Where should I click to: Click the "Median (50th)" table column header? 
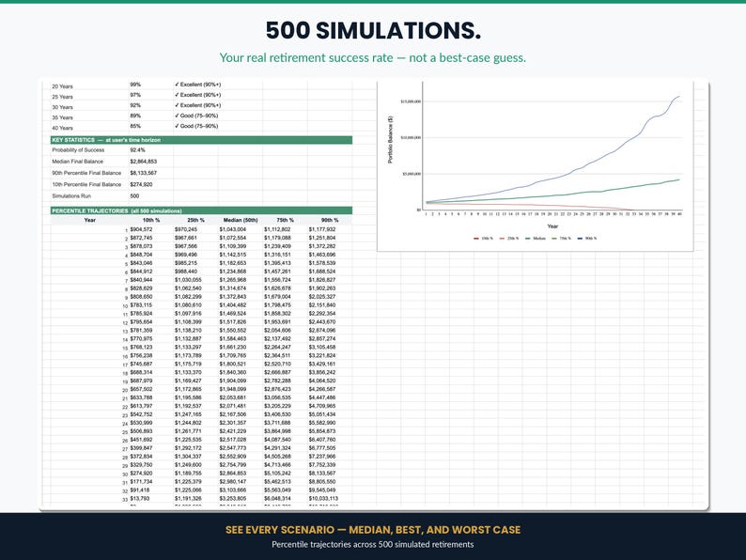[241, 220]
